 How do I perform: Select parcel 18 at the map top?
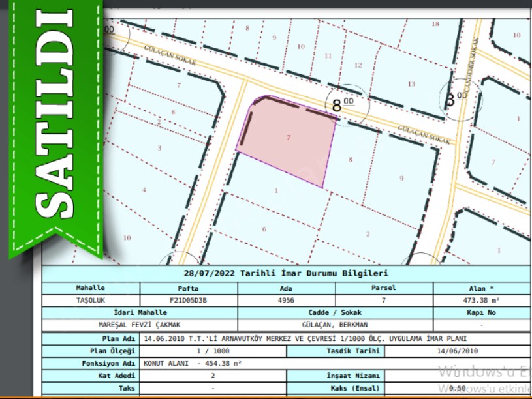[435, 24]
